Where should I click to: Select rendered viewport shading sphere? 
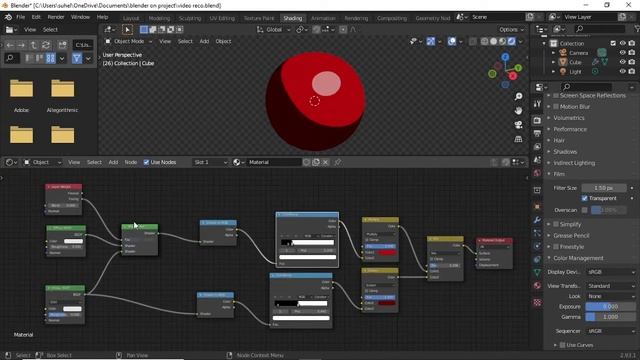pyautogui.click(x=511, y=41)
